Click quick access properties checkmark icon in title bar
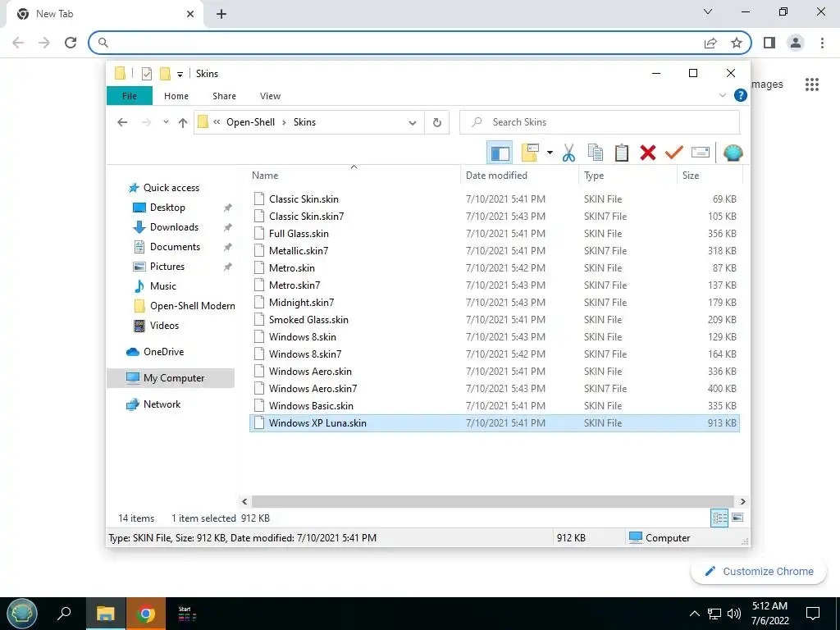This screenshot has height=630, width=840. 146,73
